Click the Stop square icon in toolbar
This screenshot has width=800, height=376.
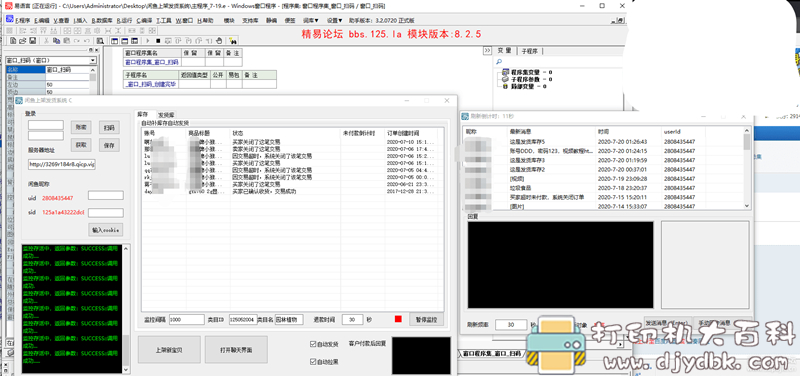(x=158, y=40)
